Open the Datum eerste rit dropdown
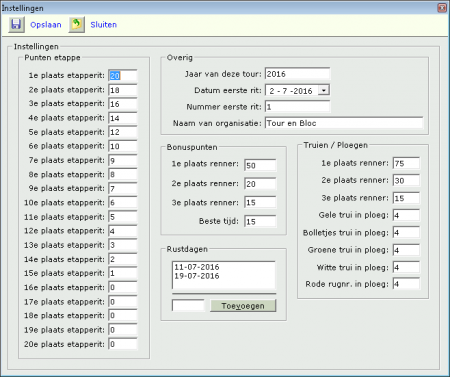Viewport: 450px width, 377px height. click(x=324, y=90)
